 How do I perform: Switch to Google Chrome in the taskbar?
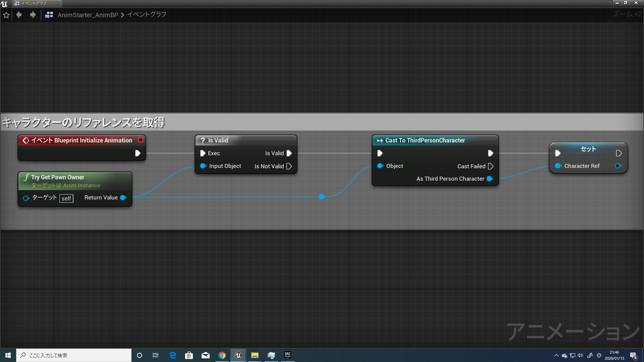click(222, 355)
